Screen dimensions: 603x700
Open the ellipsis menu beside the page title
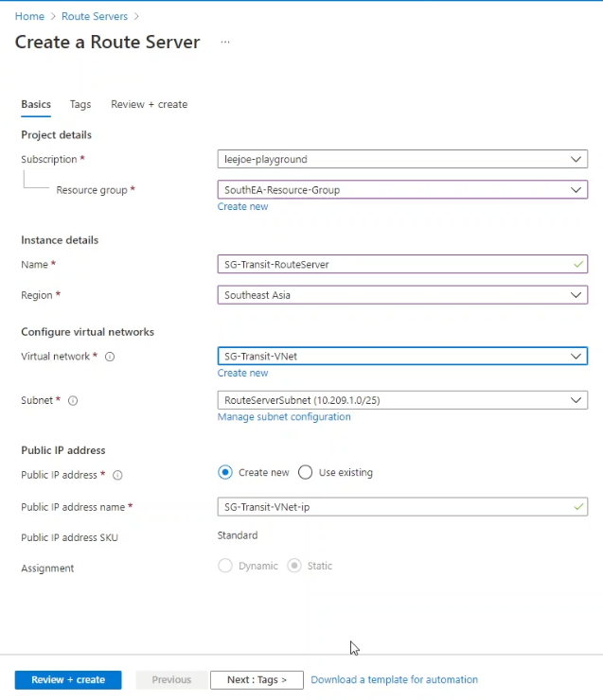(x=225, y=42)
